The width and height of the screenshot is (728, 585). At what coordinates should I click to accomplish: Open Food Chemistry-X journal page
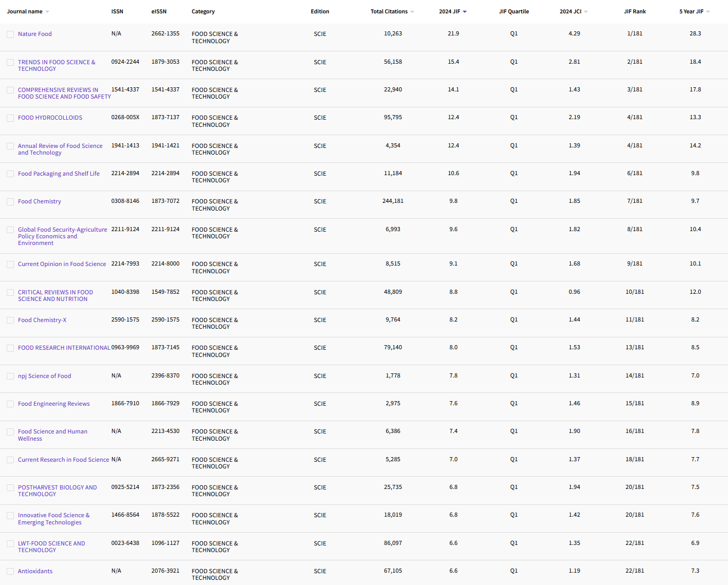pos(42,320)
